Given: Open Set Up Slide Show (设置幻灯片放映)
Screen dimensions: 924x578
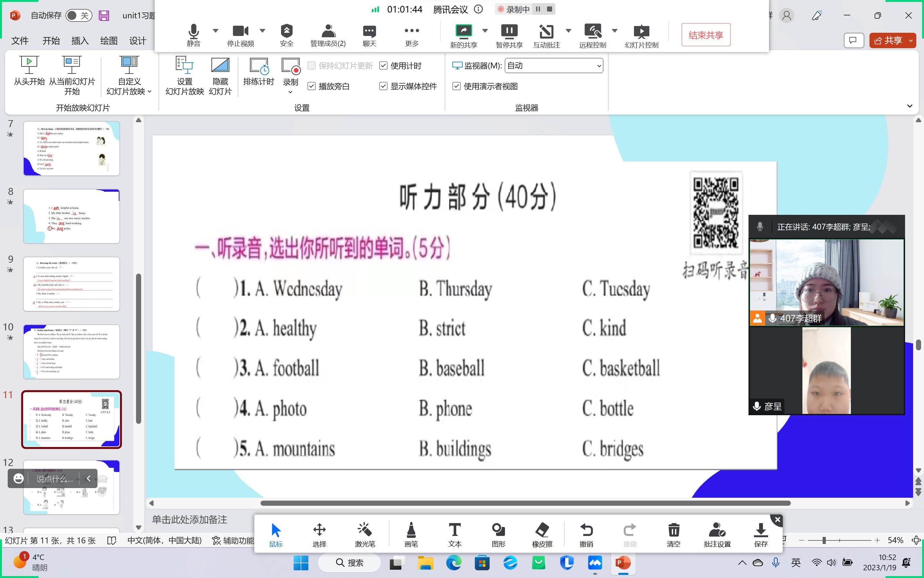Looking at the screenshot, I should [x=184, y=75].
